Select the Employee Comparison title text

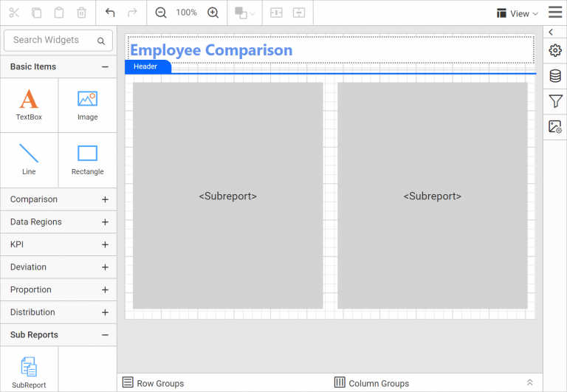point(211,50)
